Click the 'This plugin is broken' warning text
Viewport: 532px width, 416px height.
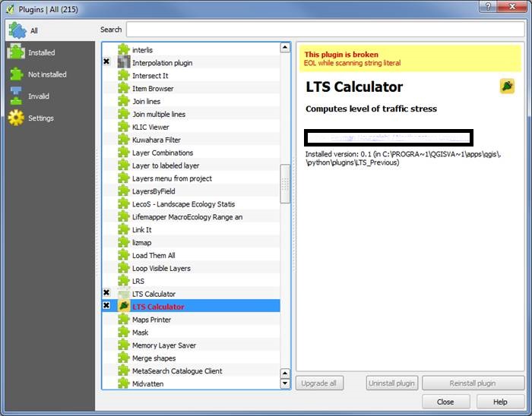tap(341, 55)
